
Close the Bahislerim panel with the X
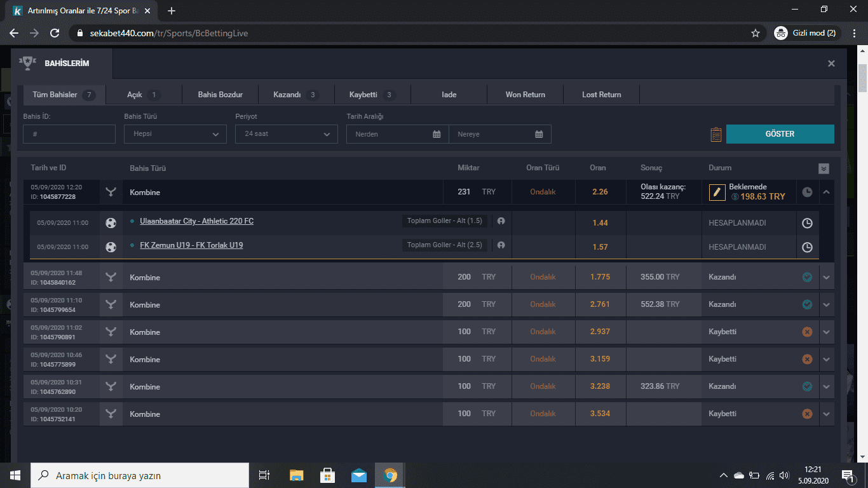(831, 64)
